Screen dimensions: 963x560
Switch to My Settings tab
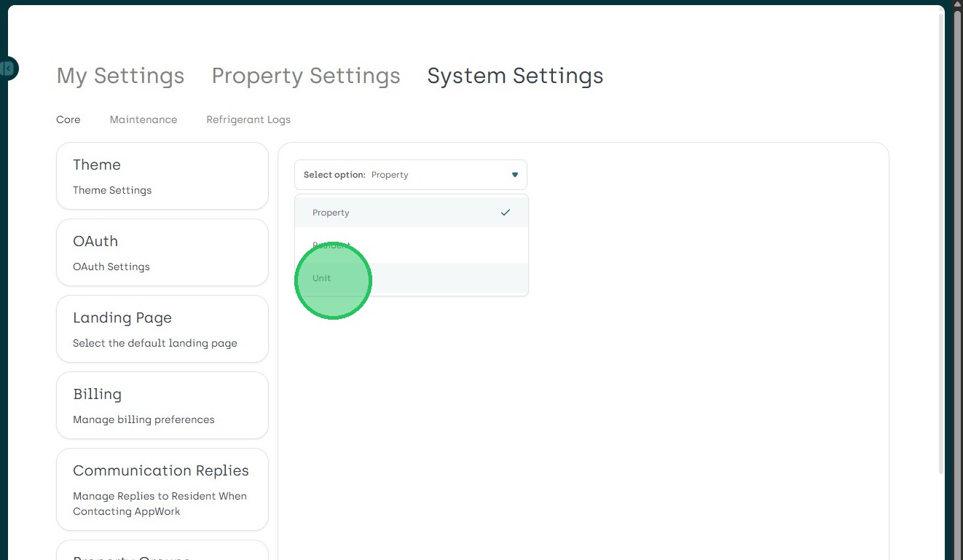(120, 76)
